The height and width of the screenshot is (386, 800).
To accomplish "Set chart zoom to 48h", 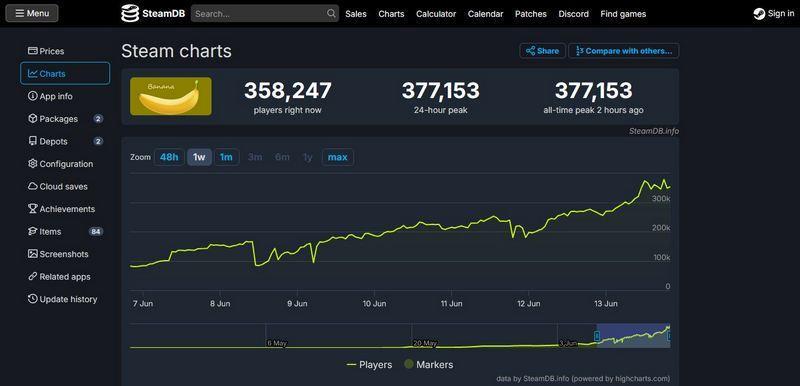I will (169, 157).
